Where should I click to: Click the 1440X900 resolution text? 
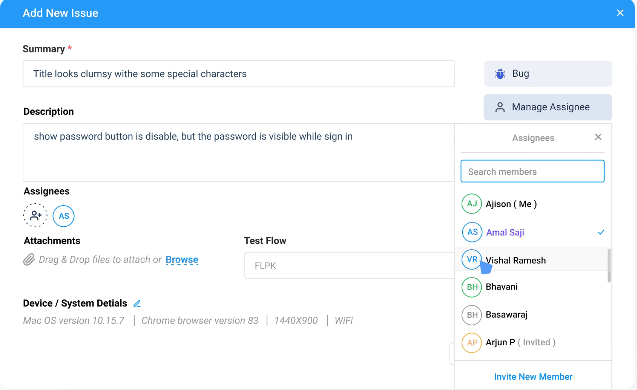point(296,321)
